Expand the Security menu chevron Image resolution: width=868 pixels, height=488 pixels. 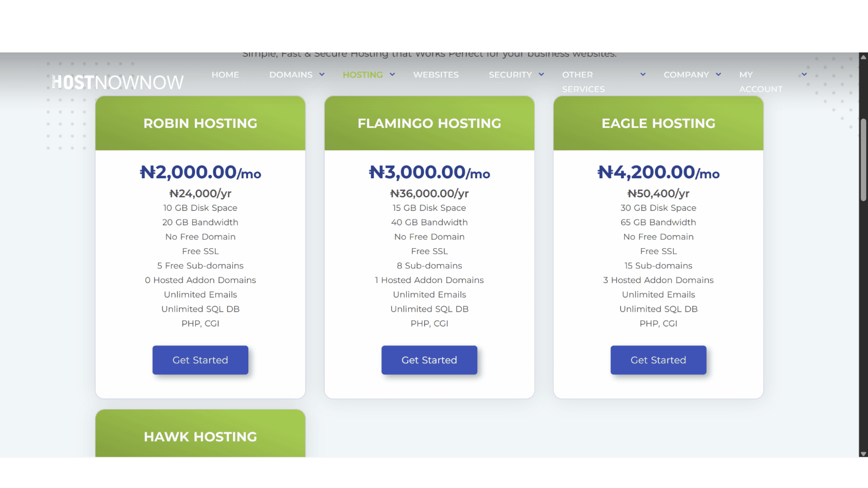541,75
